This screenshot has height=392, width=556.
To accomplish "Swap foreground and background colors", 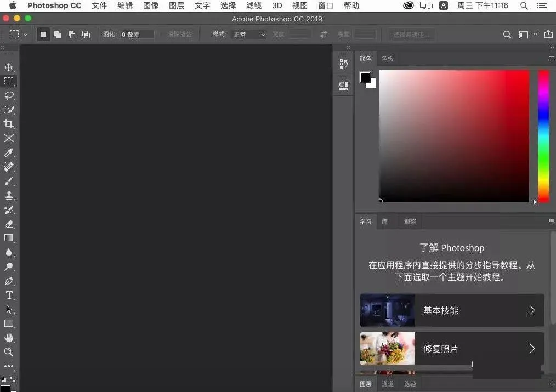I will tap(13, 379).
